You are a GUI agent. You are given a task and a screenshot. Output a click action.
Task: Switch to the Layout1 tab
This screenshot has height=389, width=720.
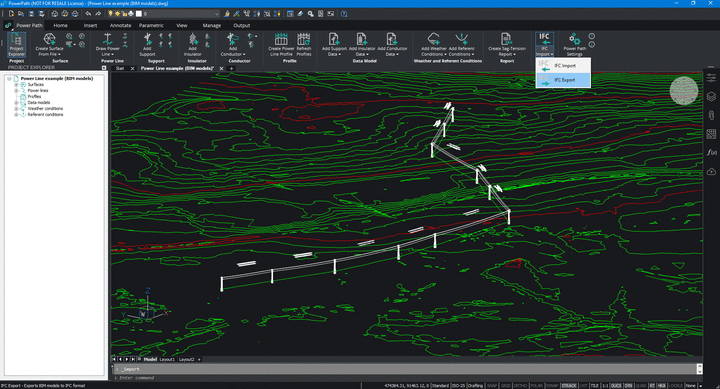(167, 359)
